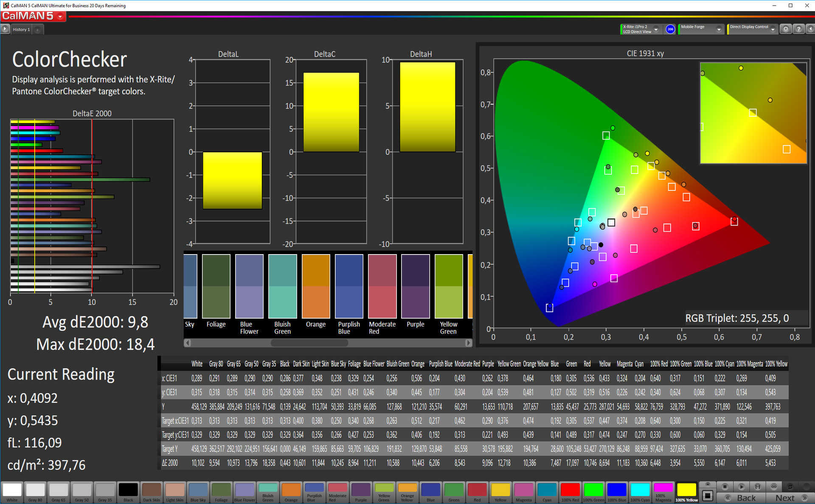Add a new history tab with plus
Screen dimensions: 815x504
[x=38, y=30]
